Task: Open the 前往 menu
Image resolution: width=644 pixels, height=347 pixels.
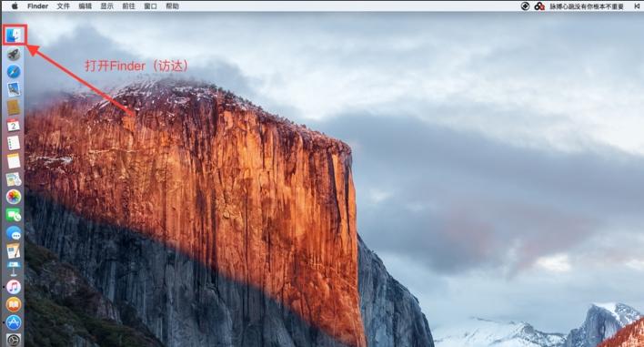Action: (x=128, y=6)
